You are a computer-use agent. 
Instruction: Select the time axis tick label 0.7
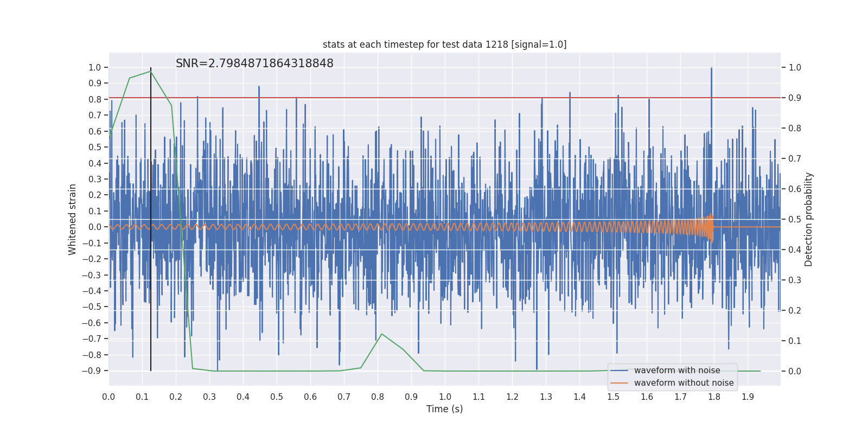click(344, 397)
